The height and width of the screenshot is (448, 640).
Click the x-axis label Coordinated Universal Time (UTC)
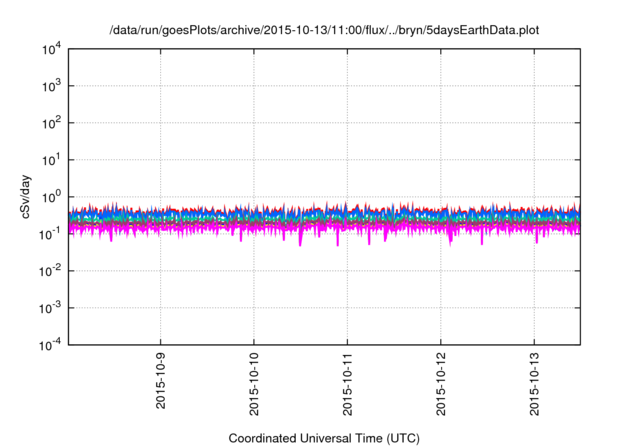[x=324, y=438]
